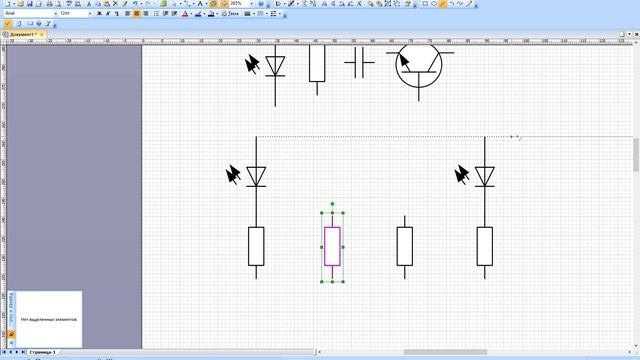Save the document using the floppy icon
The height and width of the screenshot is (360, 640).
tap(29, 4)
